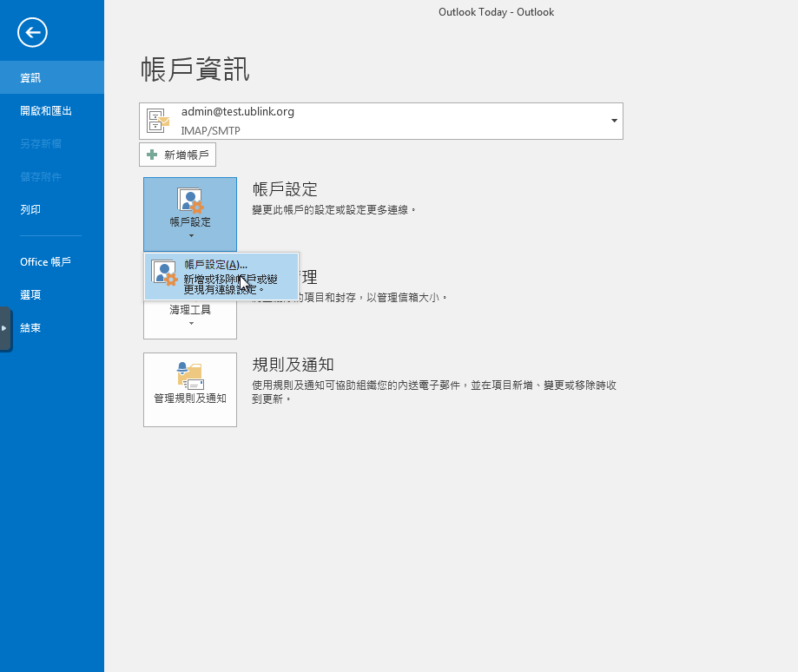This screenshot has height=672, width=798.
Task: Click the back arrow to exit Backstage
Action: 32,33
